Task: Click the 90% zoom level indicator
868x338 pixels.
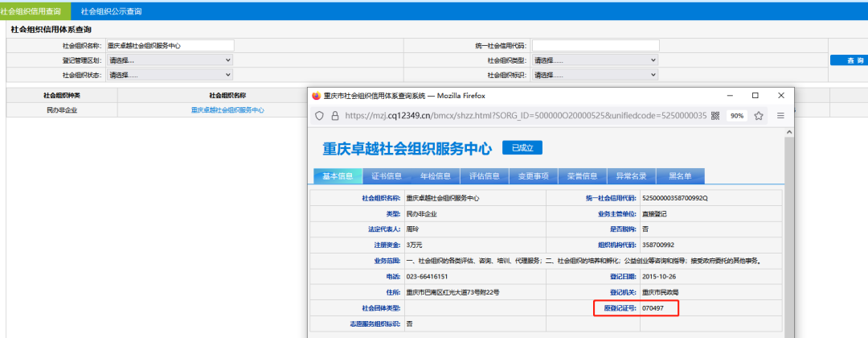Action: (737, 116)
